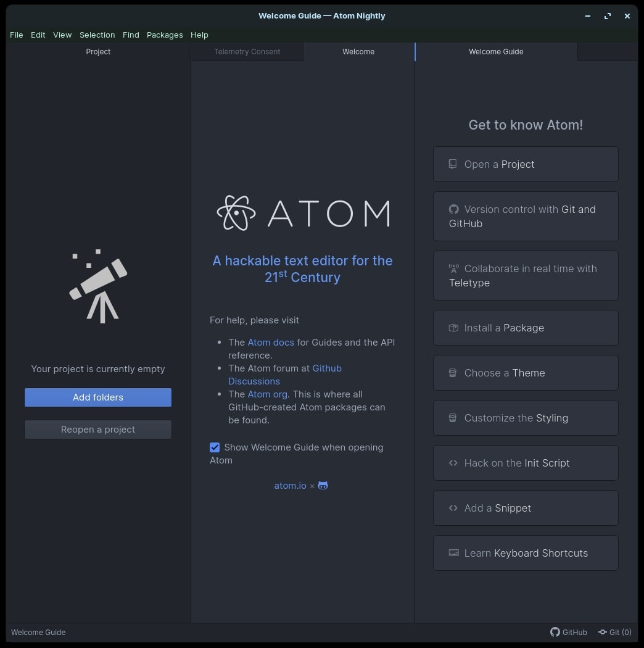Open the Edit menu
Viewport: 644px width, 648px height.
click(x=38, y=35)
